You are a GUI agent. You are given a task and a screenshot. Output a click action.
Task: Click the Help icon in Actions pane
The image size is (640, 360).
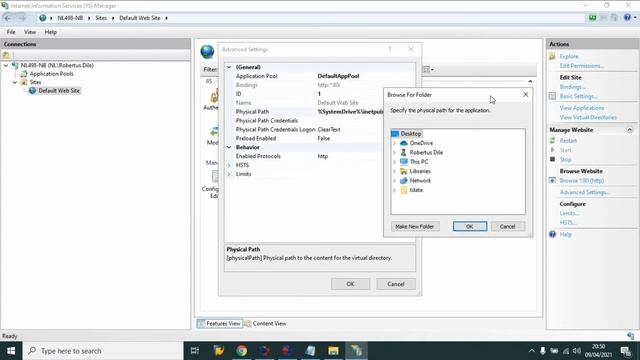point(552,234)
